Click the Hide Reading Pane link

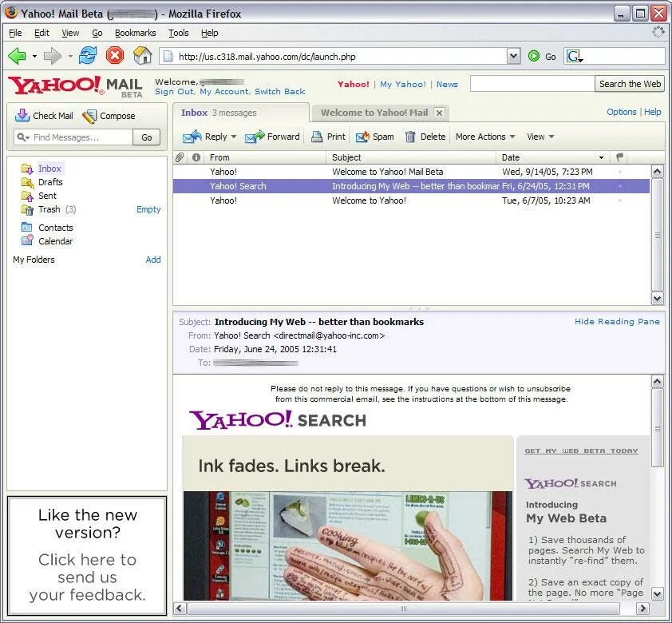coord(617,322)
